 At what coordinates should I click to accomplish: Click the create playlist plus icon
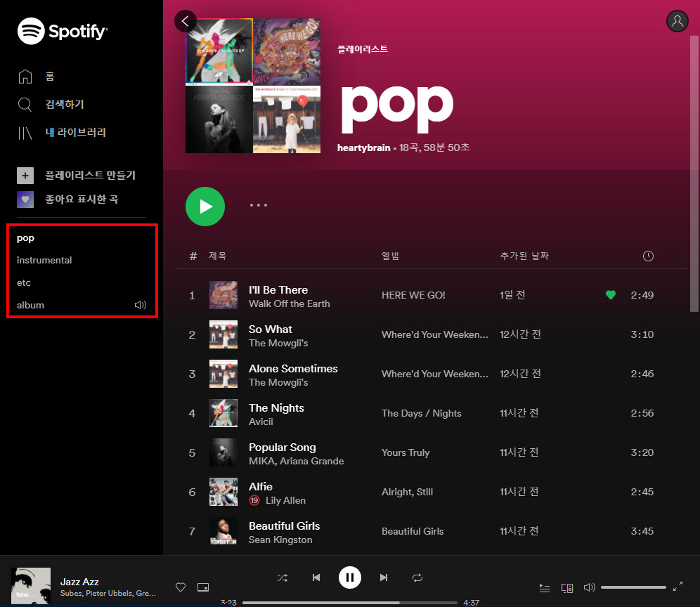(25, 176)
